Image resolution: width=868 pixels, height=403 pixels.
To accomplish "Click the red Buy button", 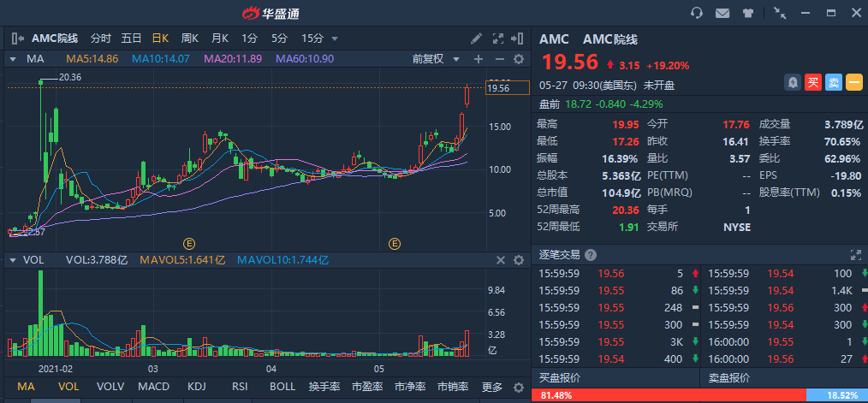I will tap(813, 82).
